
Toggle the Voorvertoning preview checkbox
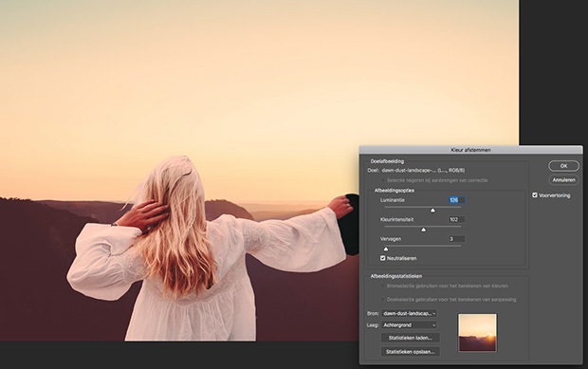coord(535,195)
